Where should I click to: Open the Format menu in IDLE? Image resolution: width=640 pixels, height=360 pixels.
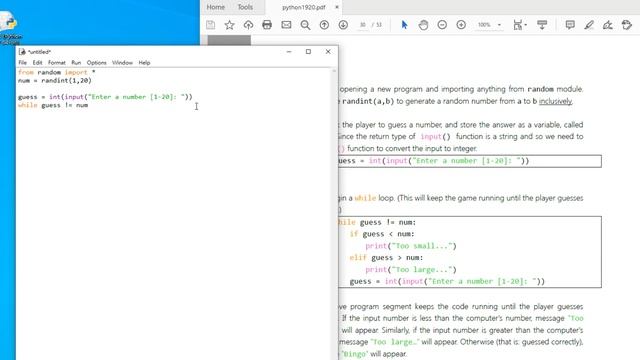pos(57,63)
